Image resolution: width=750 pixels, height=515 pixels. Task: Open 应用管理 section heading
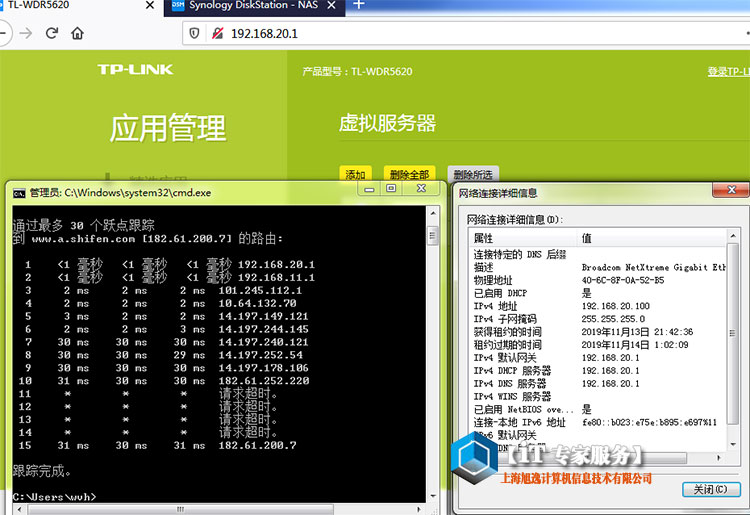(x=167, y=128)
